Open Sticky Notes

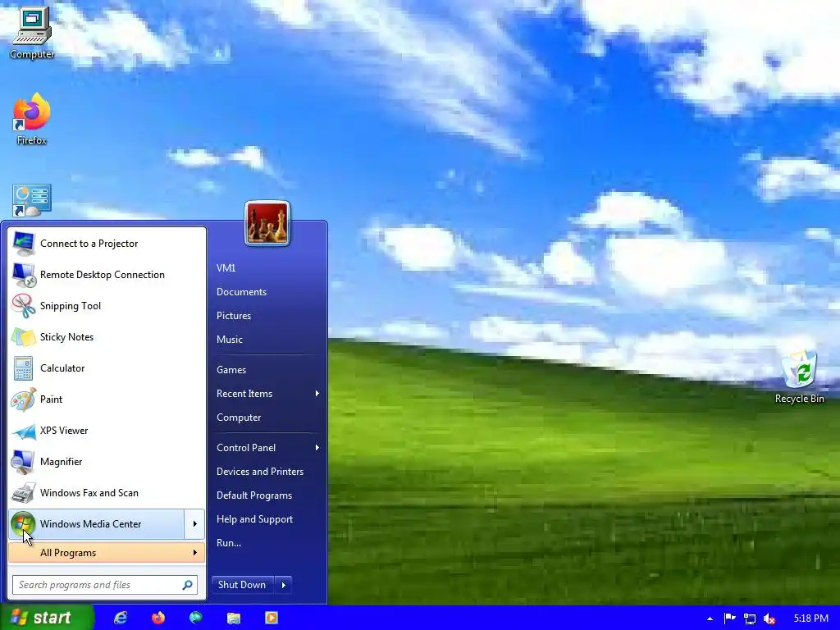click(107, 337)
